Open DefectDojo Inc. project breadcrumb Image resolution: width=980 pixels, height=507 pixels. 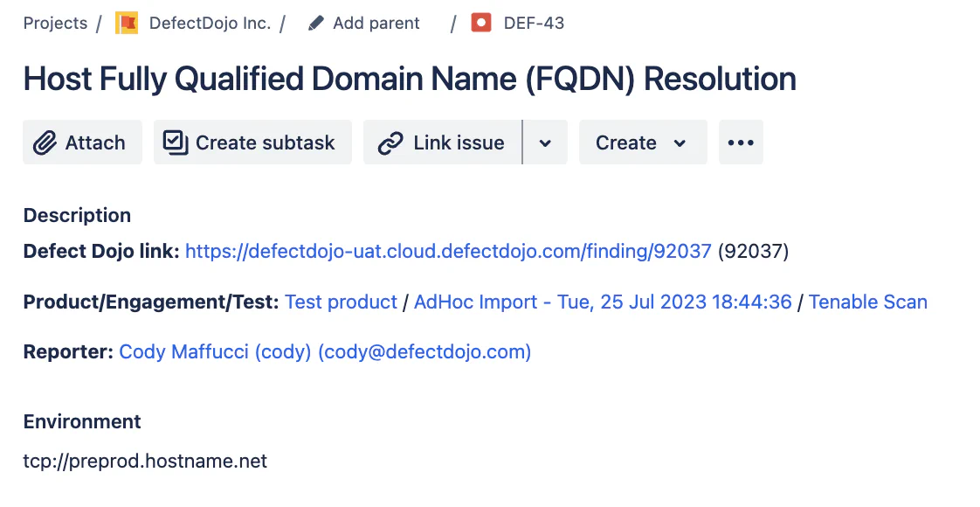point(210,24)
